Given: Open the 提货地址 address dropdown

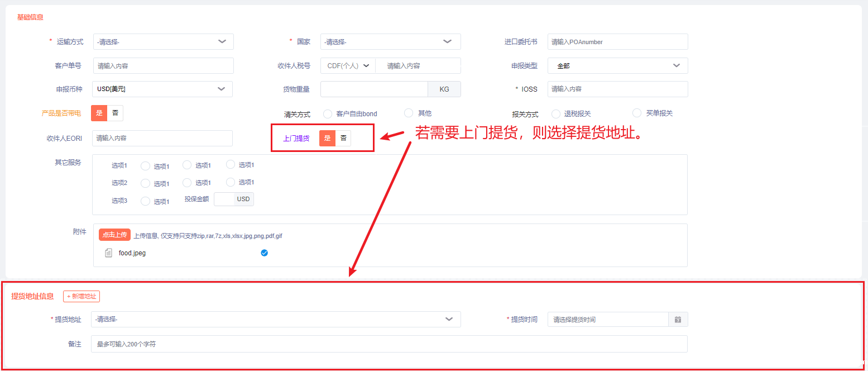Looking at the screenshot, I should click(276, 319).
